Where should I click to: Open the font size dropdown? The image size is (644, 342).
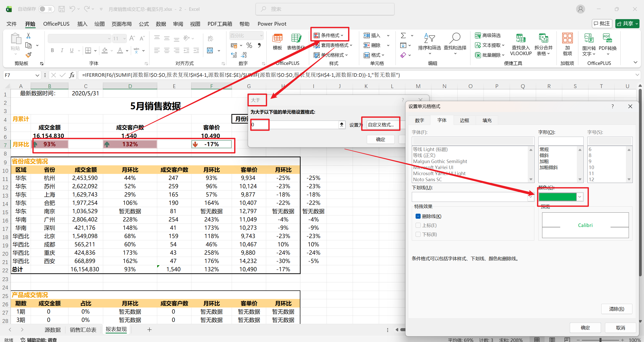click(124, 38)
